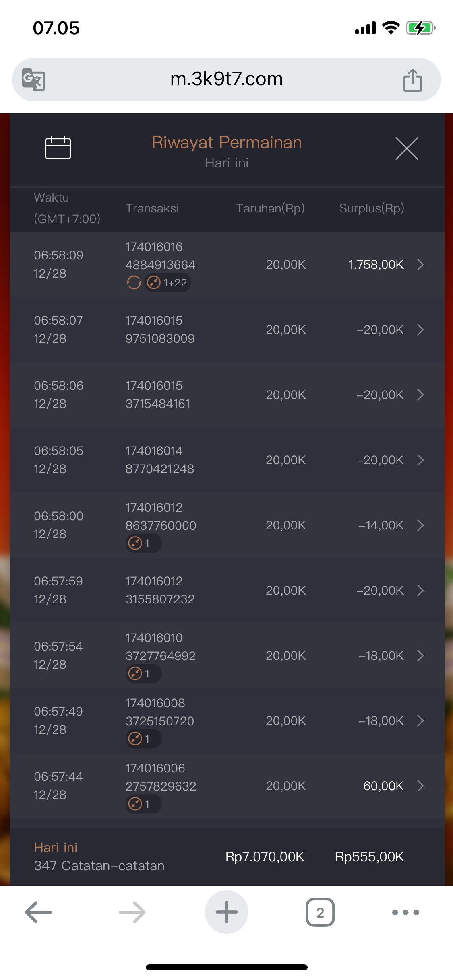Expand the 06:58:07 transaction details chevron

(420, 329)
